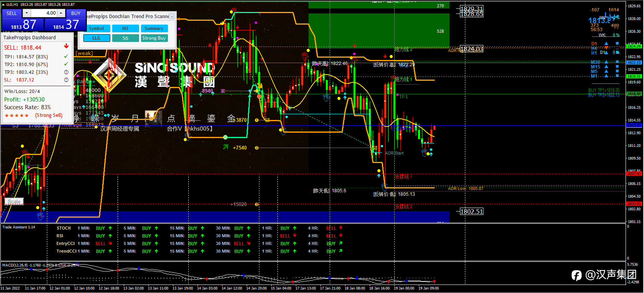Screen dimensions: 644x293
Task: Click the M5 up triangle on right panel
Action: point(606,71)
